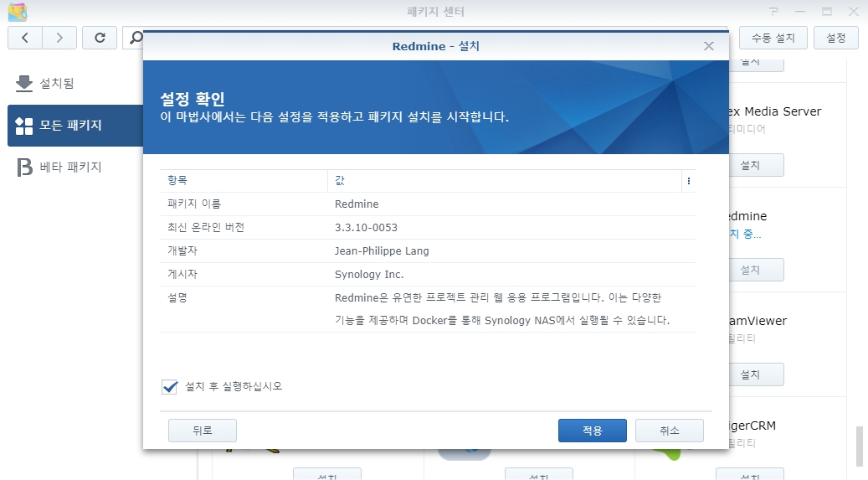Toggle "설치 후 실행하십시오" checkbox
Image resolution: width=868 pixels, height=480 pixels.
[x=169, y=386]
